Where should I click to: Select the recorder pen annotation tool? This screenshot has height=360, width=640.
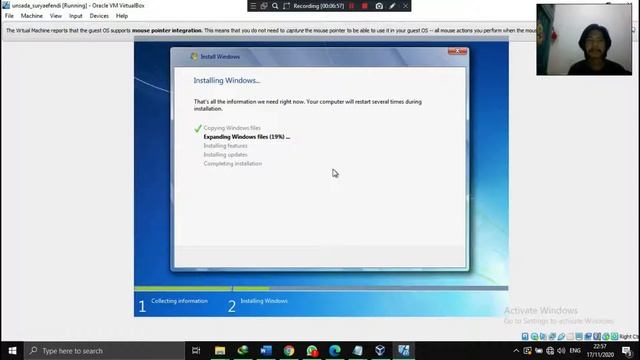coord(392,6)
